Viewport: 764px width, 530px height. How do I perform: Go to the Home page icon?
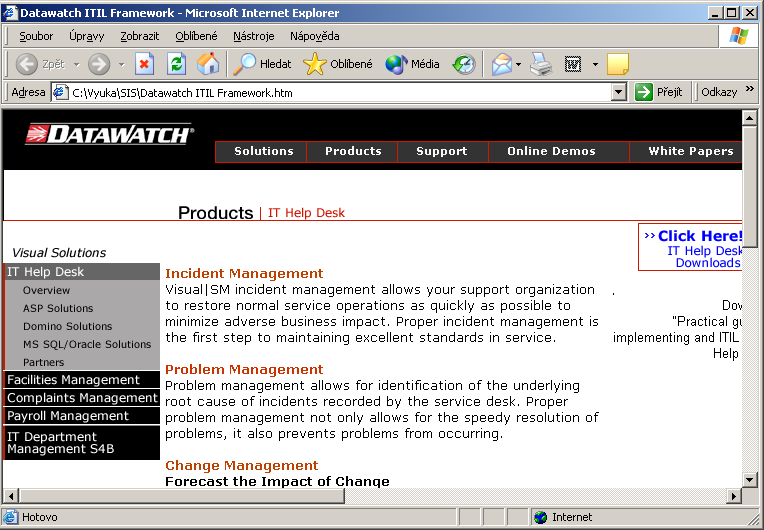pyautogui.click(x=208, y=64)
